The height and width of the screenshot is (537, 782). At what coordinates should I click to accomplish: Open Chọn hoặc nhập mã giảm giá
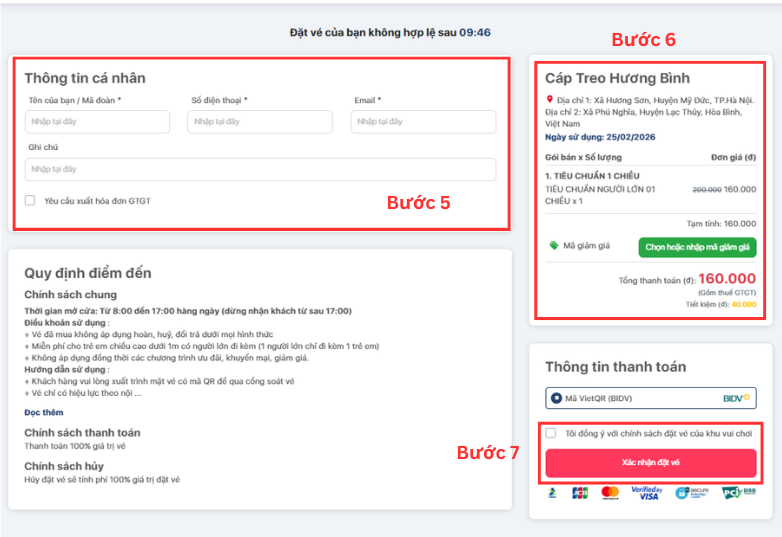(x=697, y=246)
